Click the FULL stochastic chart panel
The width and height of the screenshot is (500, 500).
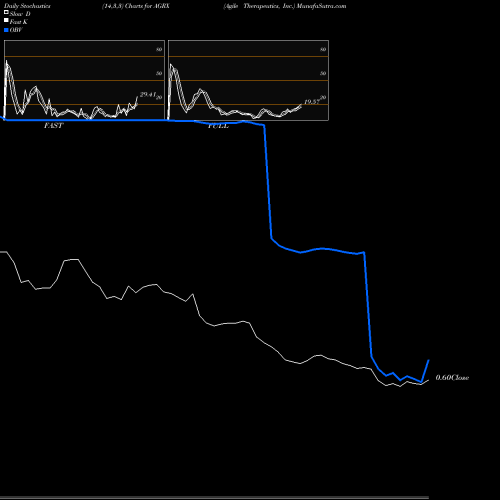coord(248,80)
